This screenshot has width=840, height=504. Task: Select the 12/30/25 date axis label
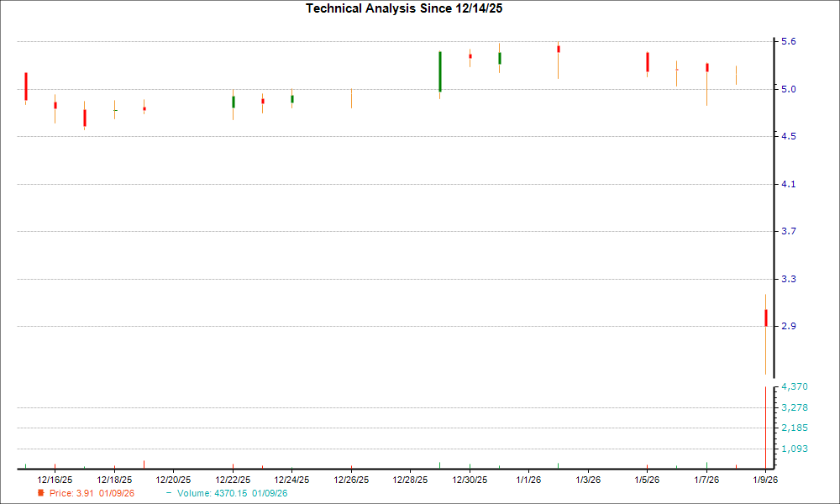point(470,477)
